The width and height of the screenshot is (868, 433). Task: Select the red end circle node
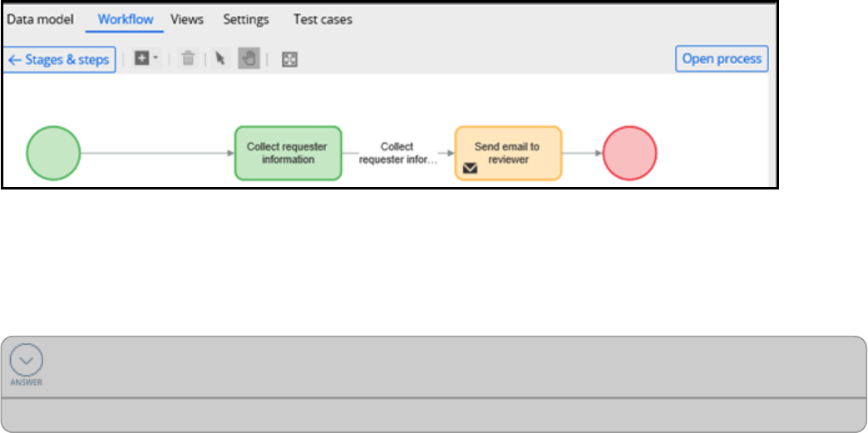(x=629, y=153)
